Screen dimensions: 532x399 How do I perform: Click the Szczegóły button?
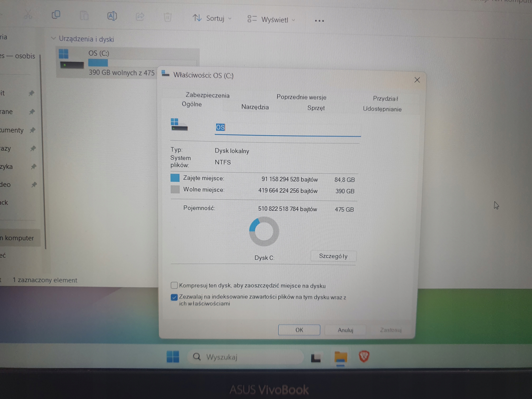(333, 256)
